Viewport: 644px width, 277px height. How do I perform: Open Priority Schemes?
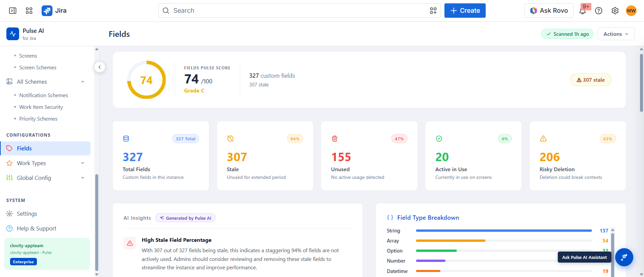pos(38,119)
